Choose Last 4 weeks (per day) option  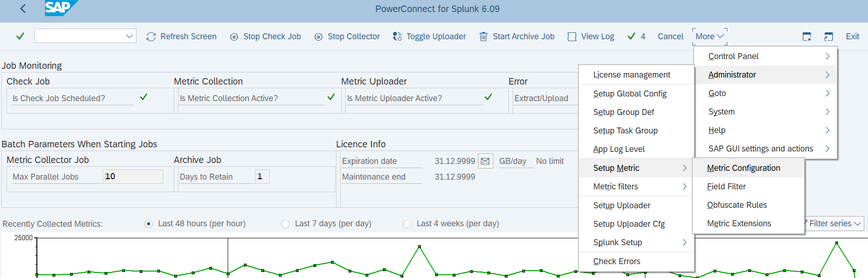click(407, 224)
